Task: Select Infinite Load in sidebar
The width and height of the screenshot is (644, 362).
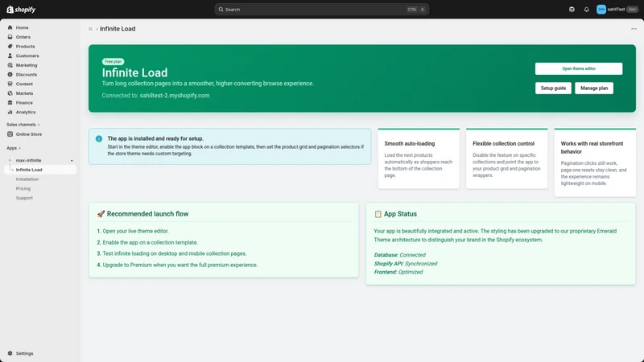Action: click(x=40, y=170)
